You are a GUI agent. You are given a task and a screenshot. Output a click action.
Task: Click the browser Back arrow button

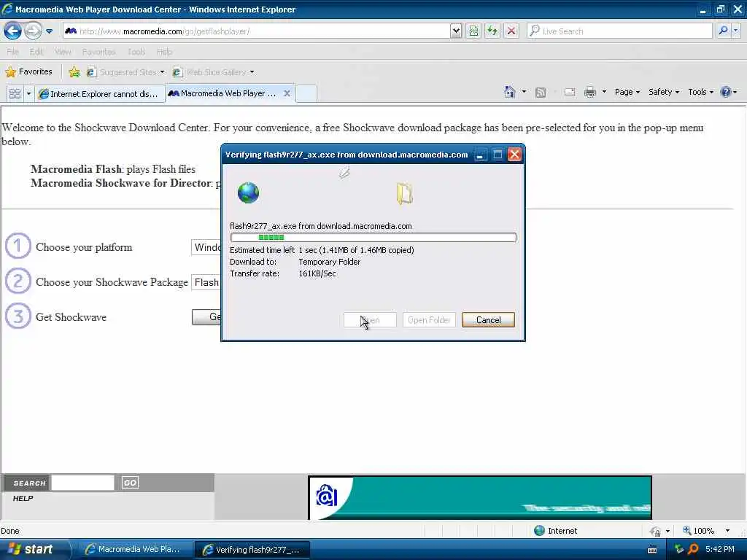click(13, 31)
